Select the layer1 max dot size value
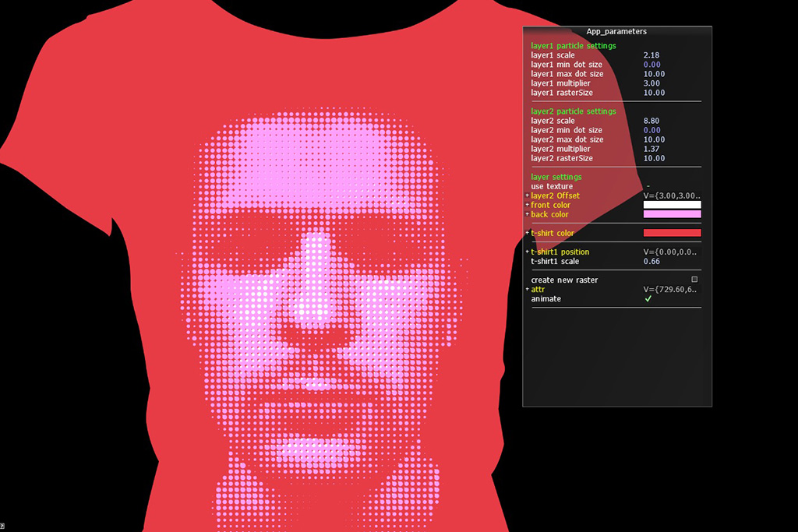The image size is (798, 532). point(654,74)
